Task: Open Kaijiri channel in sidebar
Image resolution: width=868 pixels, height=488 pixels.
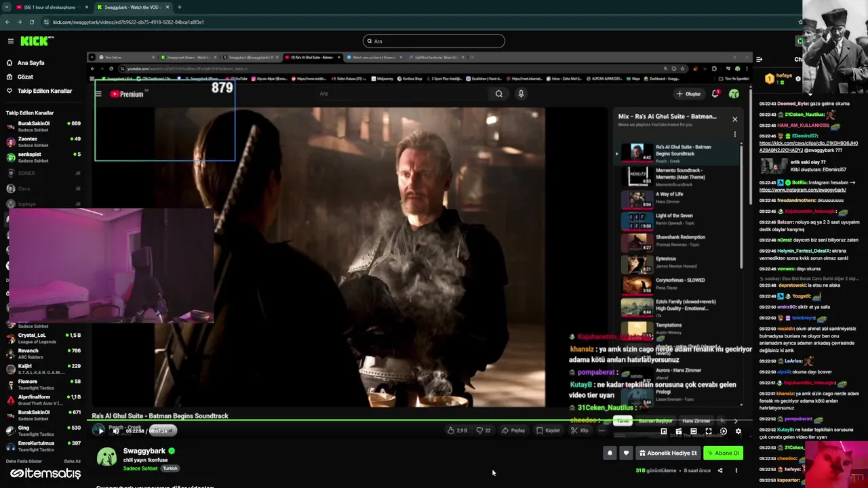Action: tap(44, 369)
